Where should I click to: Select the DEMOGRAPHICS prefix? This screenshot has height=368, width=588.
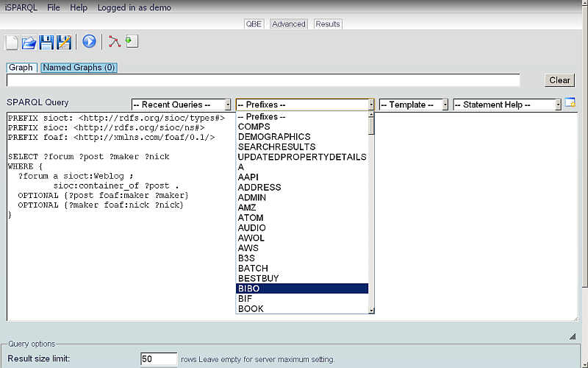coord(302,137)
